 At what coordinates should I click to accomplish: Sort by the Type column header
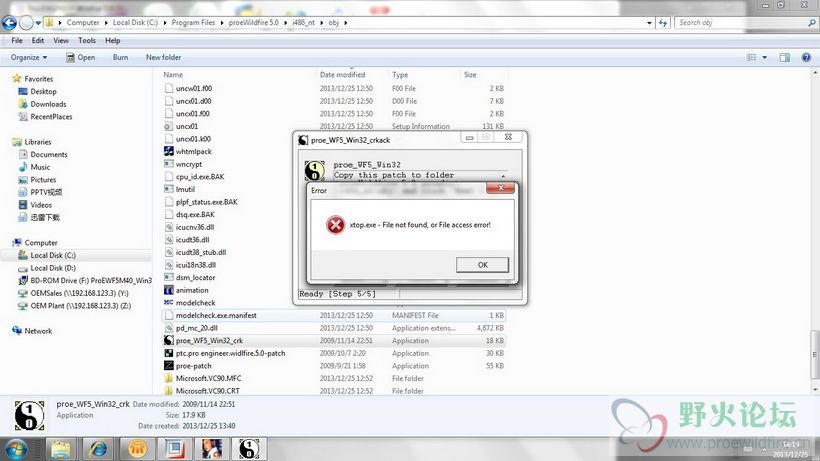pyautogui.click(x=400, y=75)
